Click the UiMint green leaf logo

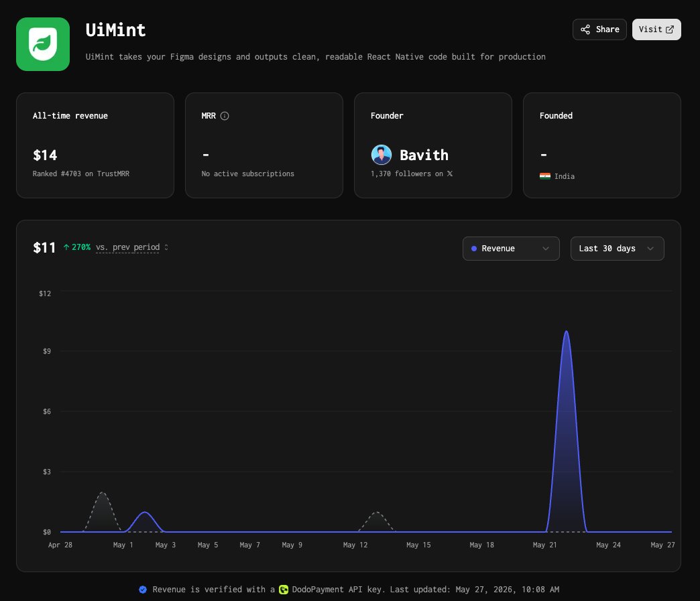click(43, 44)
